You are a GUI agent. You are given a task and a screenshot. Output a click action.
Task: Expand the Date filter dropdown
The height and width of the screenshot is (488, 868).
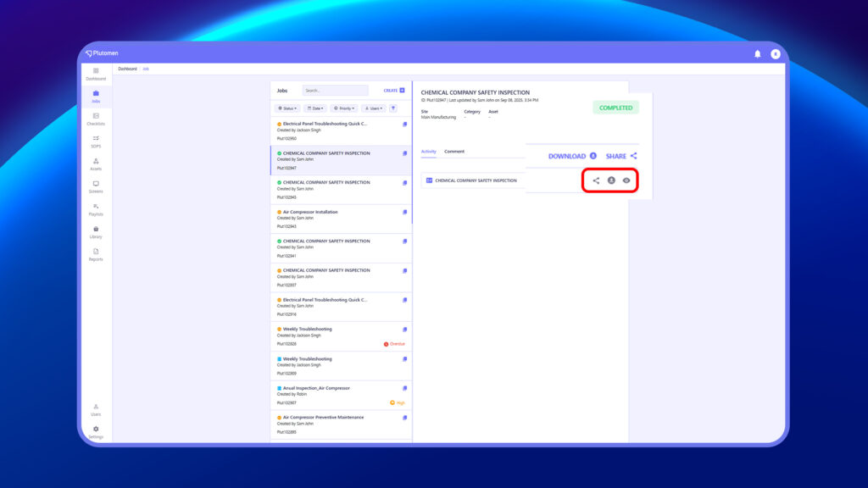coord(315,108)
